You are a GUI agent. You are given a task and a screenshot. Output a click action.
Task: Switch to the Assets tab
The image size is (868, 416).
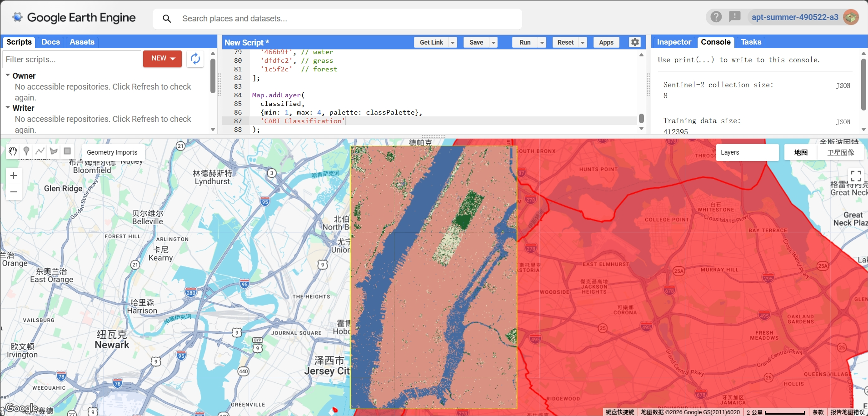tap(82, 42)
